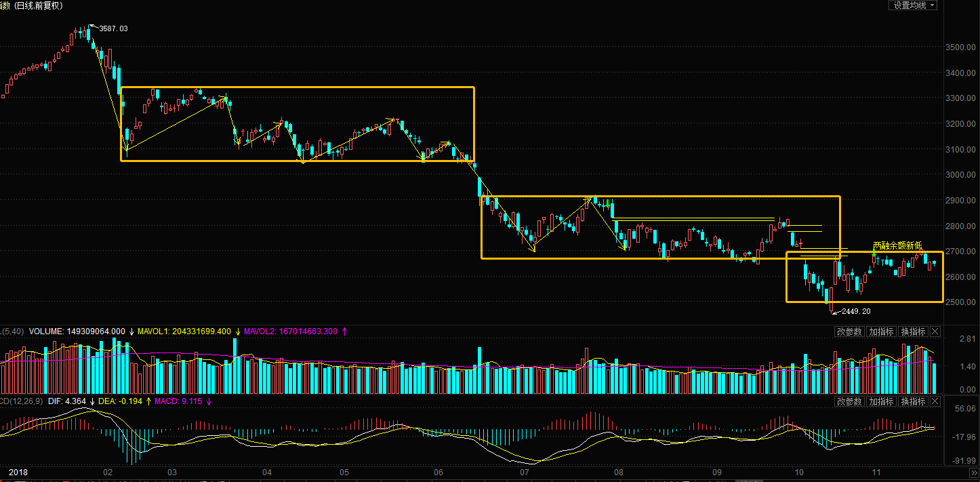Click 换指标 in the MACD panel
Screen dimensions: 980x482
click(913, 401)
